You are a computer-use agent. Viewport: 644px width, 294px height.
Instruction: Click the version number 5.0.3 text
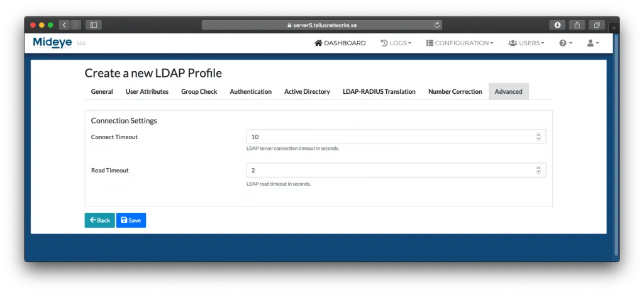tap(81, 43)
